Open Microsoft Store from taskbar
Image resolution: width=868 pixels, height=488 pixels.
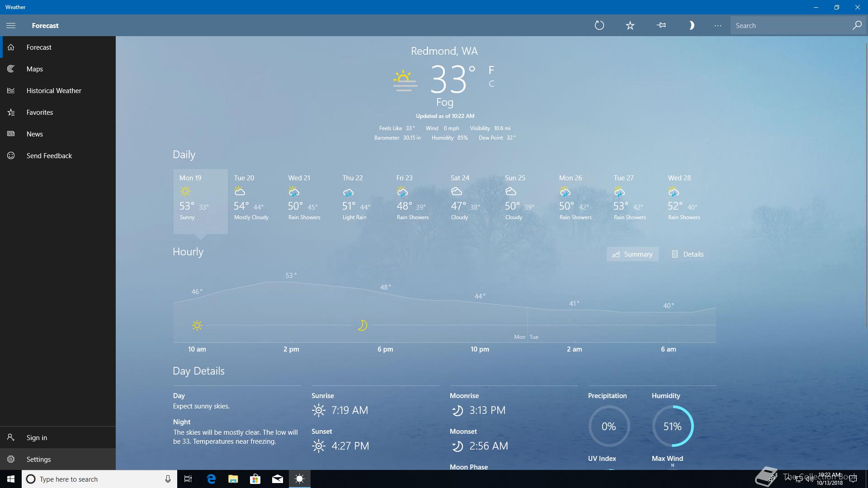coord(255,479)
